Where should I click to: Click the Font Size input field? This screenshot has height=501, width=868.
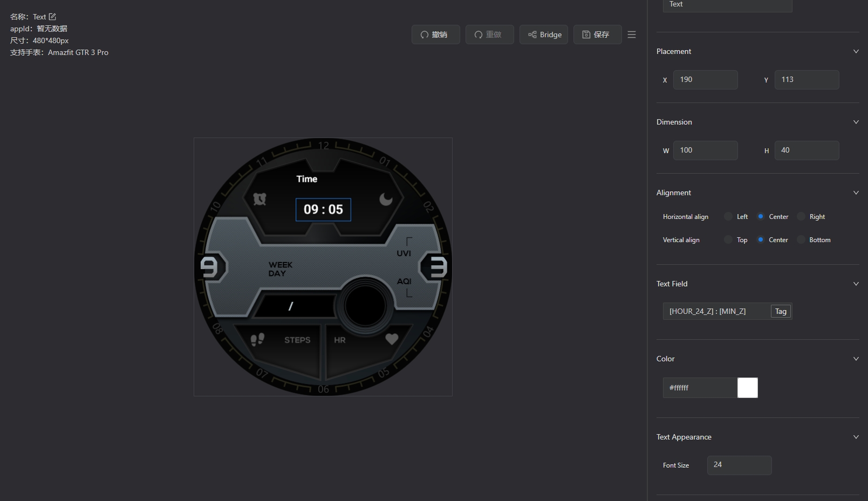pos(739,465)
